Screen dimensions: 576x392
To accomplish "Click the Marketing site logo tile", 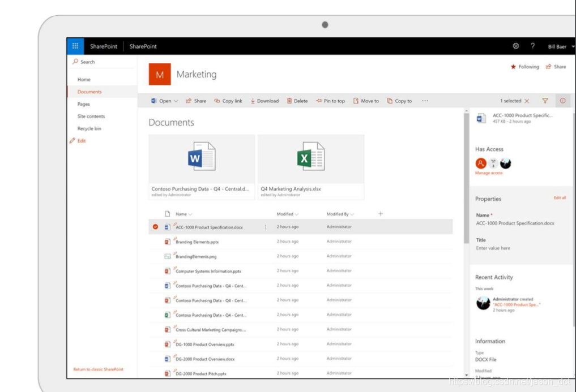I will click(160, 74).
